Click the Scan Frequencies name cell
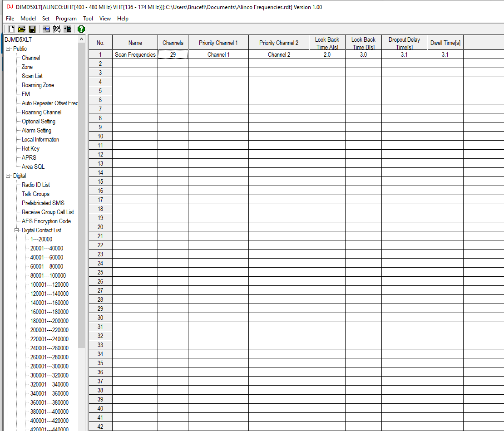504x431 pixels. click(135, 54)
